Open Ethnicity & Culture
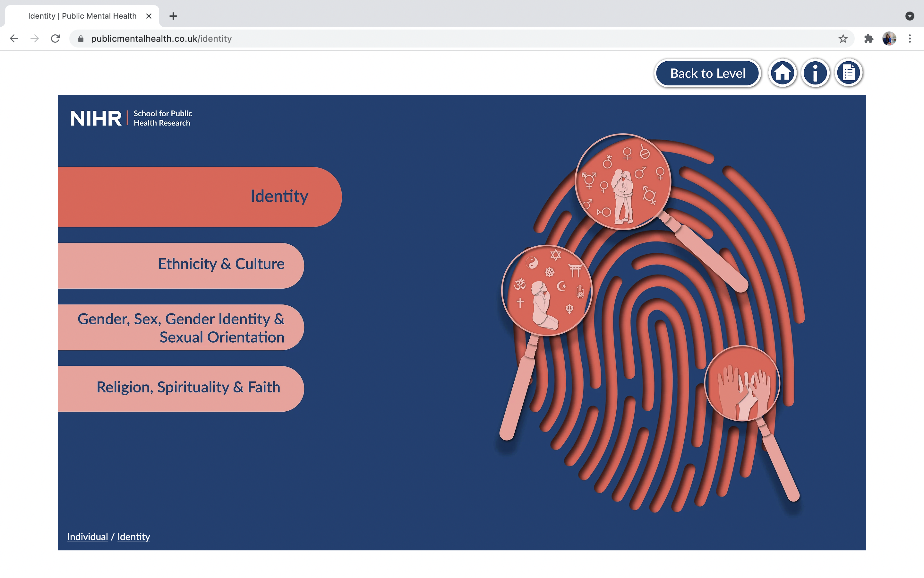The height and width of the screenshot is (578, 924). [181, 265]
